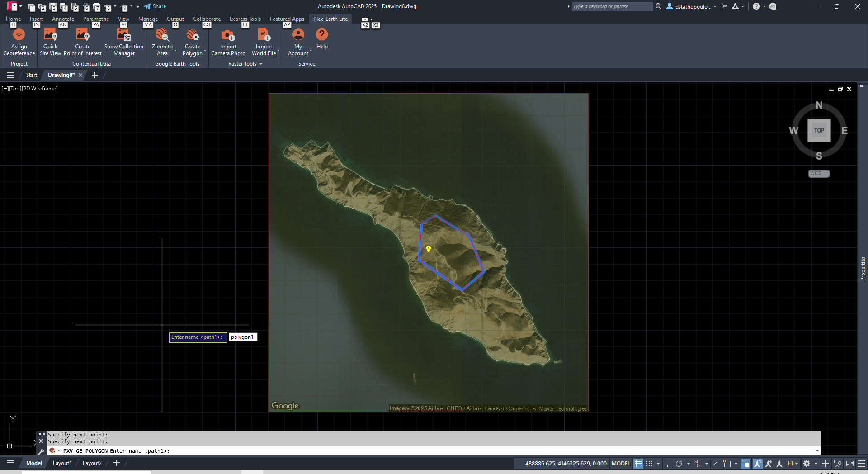
Task: Expand the Quick Access Toolbar customize arrow
Action: coord(138,6)
